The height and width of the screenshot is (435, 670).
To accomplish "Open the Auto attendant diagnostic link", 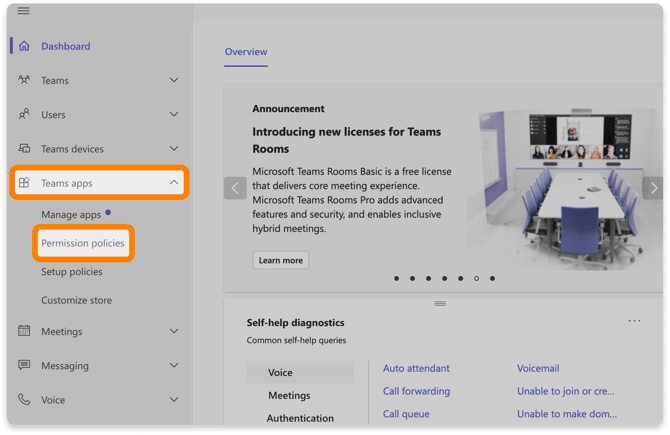I will (416, 368).
